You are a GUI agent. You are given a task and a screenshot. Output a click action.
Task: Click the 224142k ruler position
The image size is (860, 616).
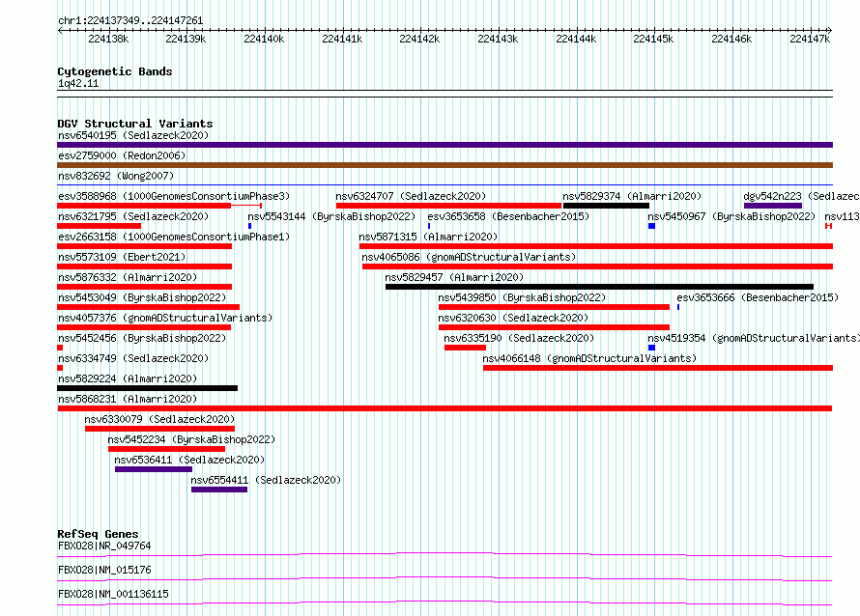click(x=419, y=39)
